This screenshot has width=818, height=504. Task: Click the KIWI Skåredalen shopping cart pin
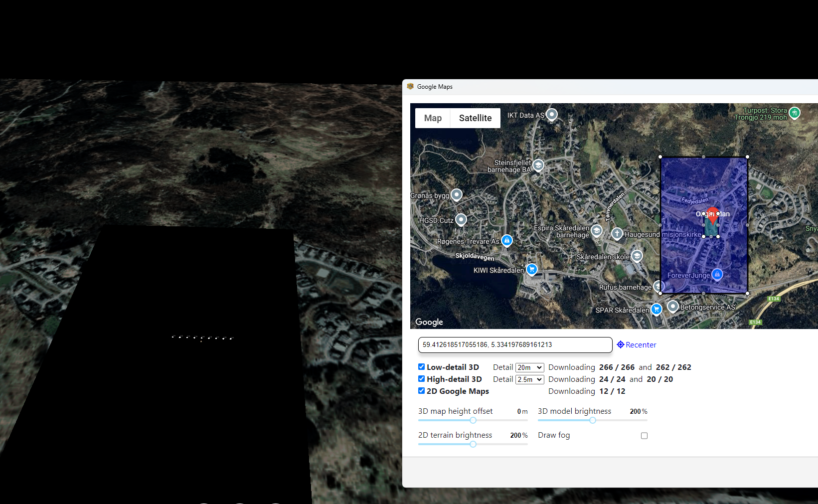(532, 270)
